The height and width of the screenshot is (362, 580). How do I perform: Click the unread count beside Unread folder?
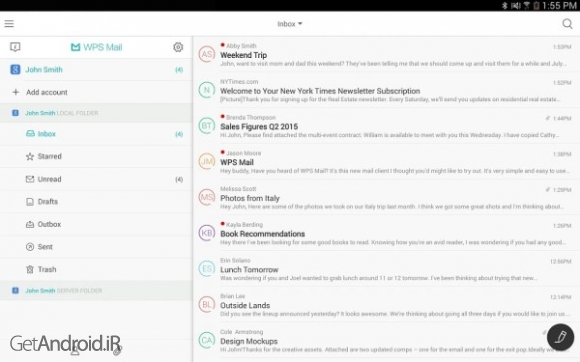[x=179, y=179]
